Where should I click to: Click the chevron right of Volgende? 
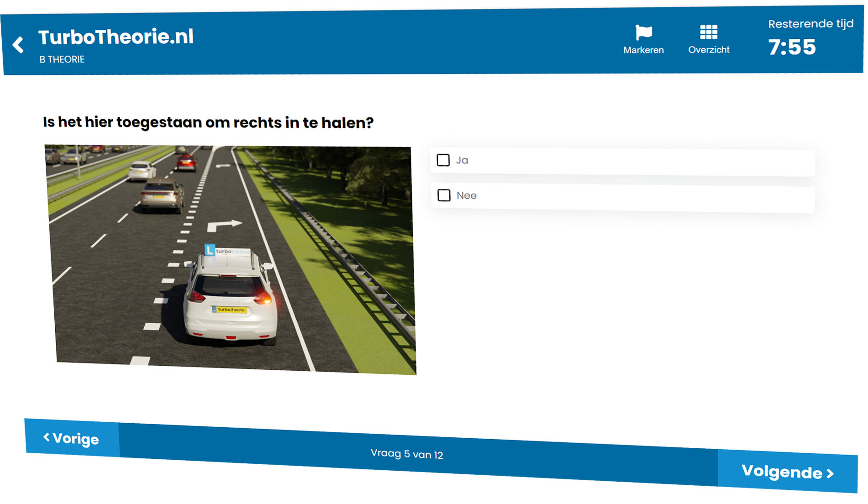(830, 474)
